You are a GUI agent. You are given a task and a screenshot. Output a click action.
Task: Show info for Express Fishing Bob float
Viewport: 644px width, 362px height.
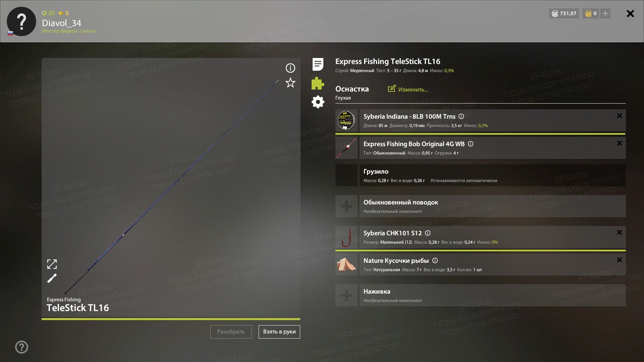click(x=471, y=144)
